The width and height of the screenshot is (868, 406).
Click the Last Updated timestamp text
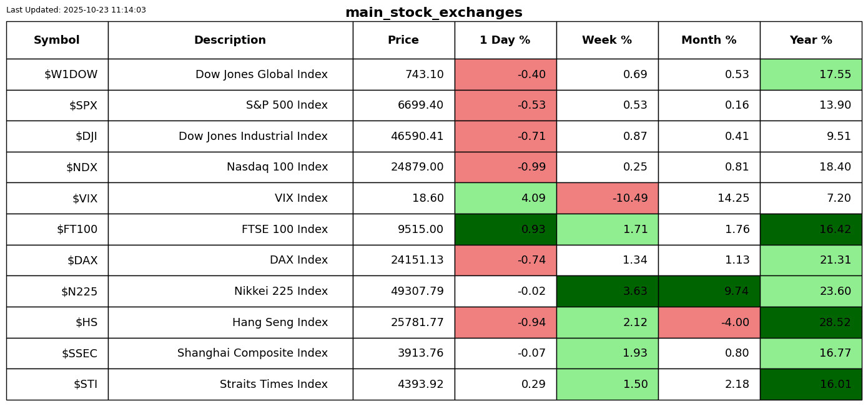76,10
